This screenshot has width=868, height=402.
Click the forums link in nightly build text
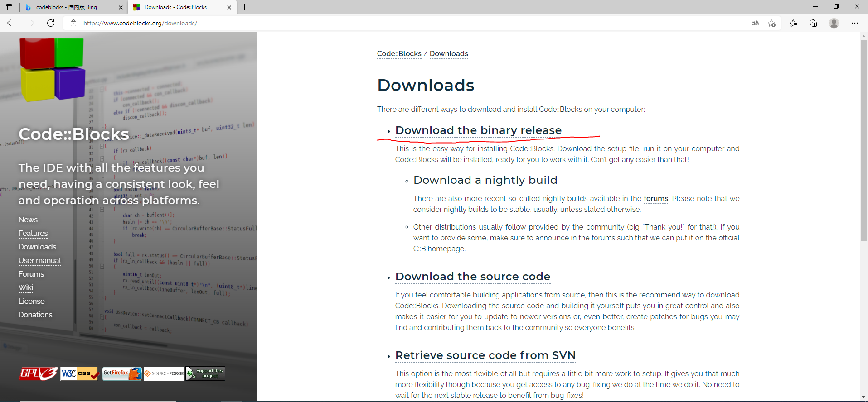point(656,199)
